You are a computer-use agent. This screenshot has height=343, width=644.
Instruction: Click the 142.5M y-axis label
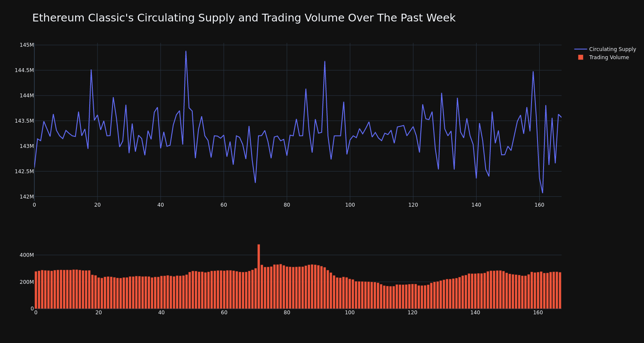coord(24,171)
